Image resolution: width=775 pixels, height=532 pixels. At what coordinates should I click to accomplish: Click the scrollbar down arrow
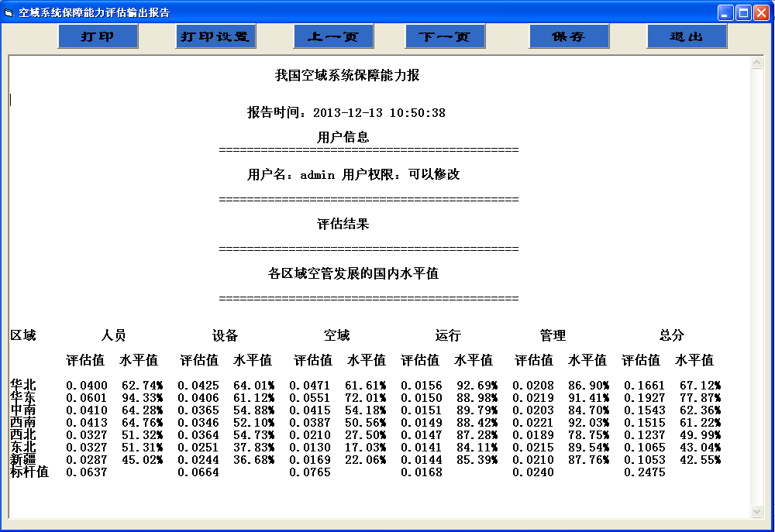757,511
